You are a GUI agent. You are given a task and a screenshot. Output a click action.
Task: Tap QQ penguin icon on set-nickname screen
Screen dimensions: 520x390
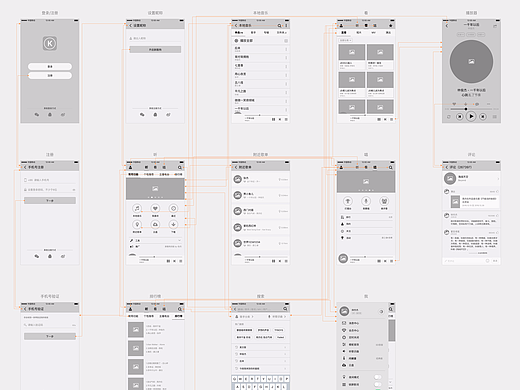(x=155, y=115)
